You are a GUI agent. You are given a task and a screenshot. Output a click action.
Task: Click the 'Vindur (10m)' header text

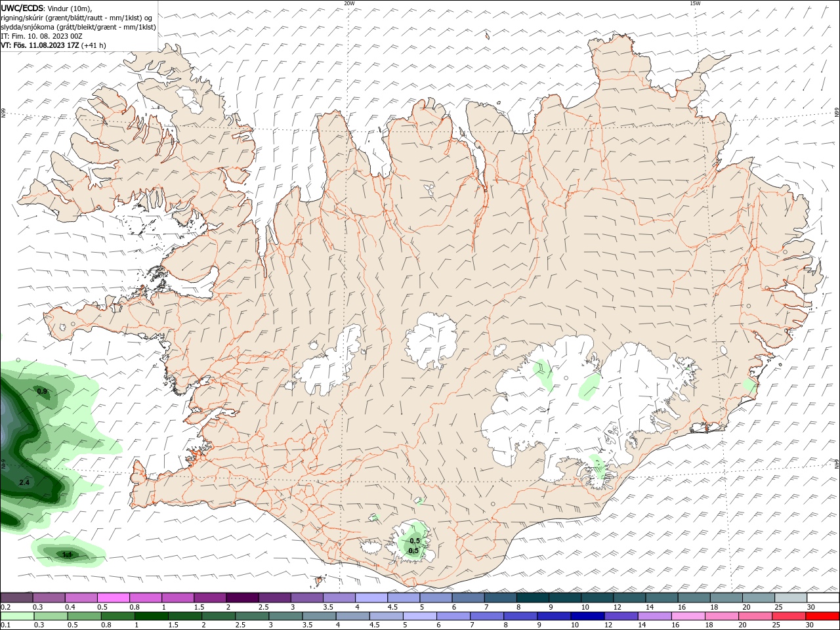(70, 9)
